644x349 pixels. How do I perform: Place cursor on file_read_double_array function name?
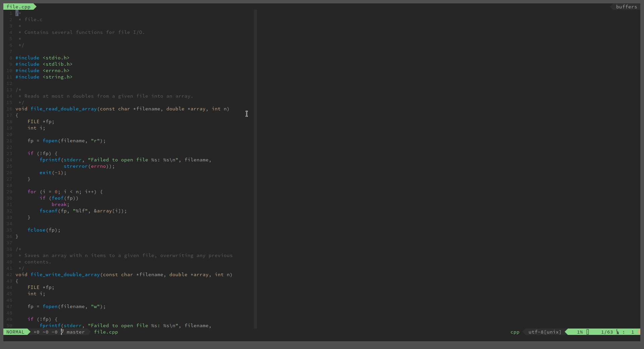[x=64, y=109]
